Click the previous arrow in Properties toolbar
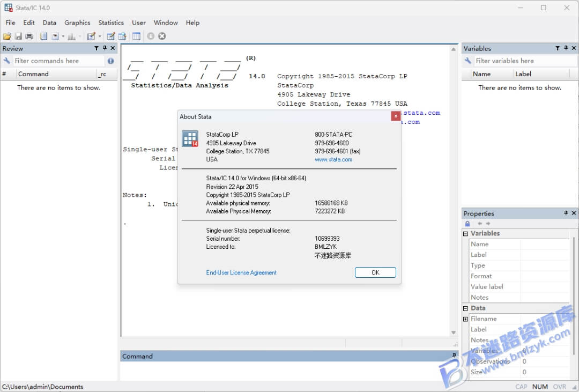 (480, 224)
